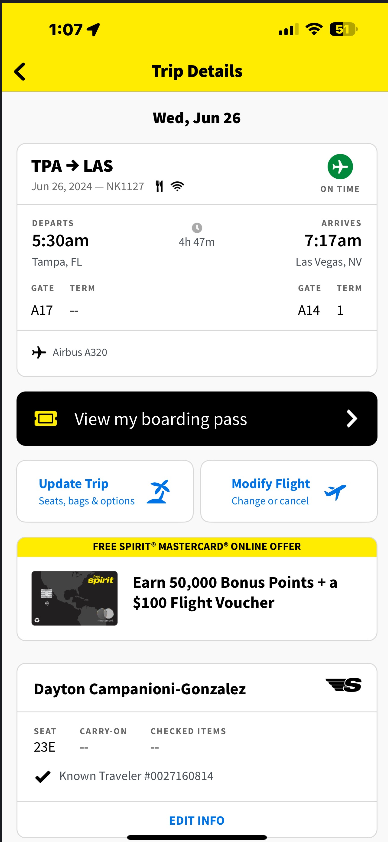Tap the Known Traveler checkmark
The height and width of the screenshot is (842, 388).
pos(42,776)
